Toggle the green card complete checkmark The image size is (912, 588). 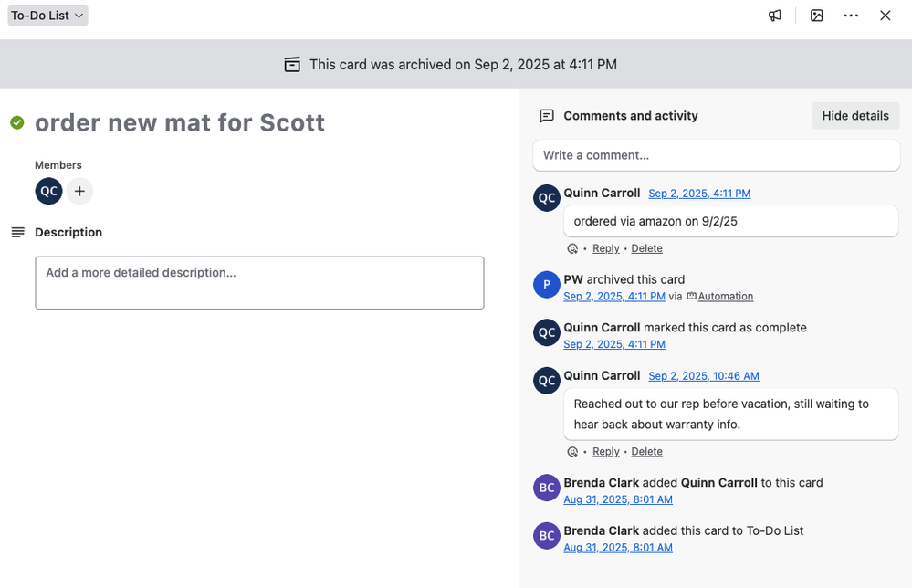(17, 122)
